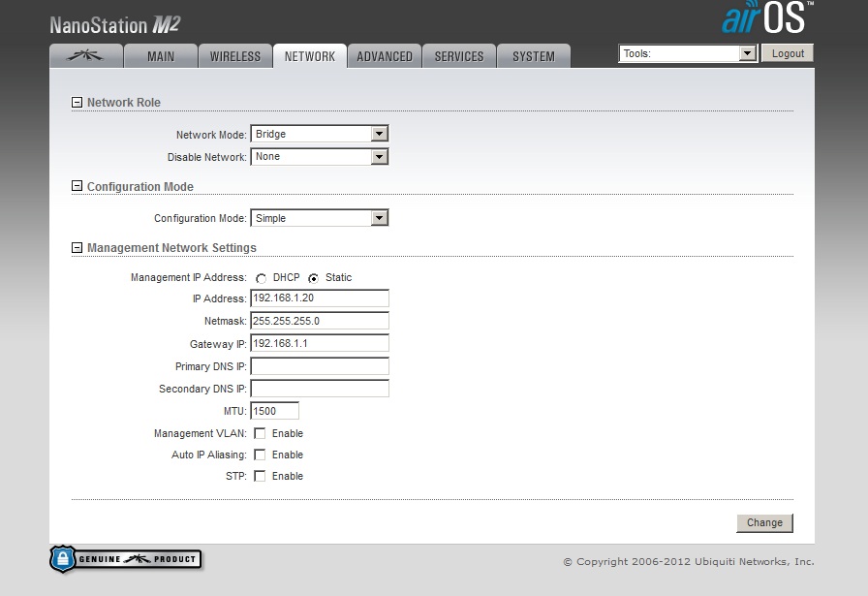Click the Network Role heading text
The image size is (868, 596).
(x=124, y=103)
